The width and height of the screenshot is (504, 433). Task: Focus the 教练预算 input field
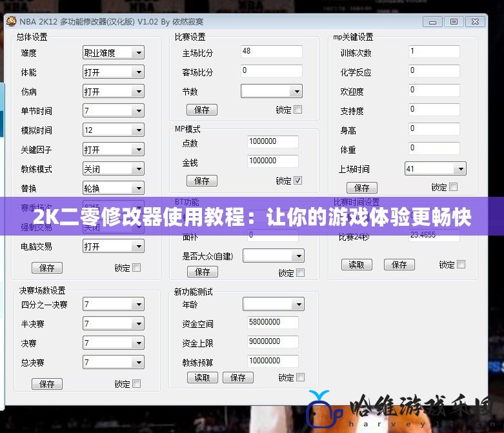click(273, 361)
